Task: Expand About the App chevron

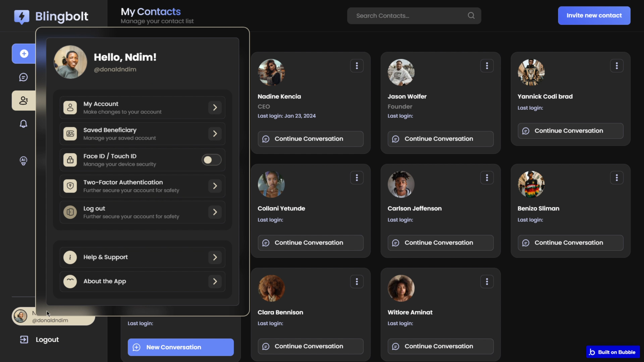Action: click(x=215, y=282)
